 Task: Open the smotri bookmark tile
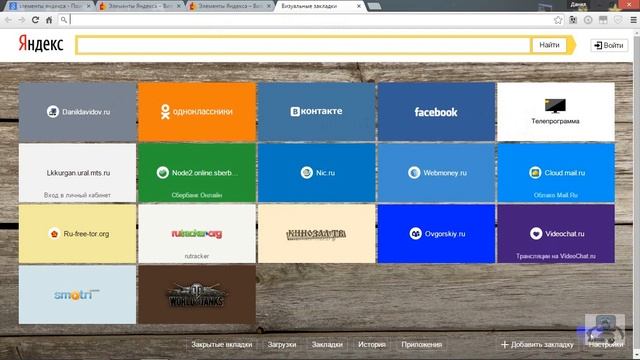[78, 295]
